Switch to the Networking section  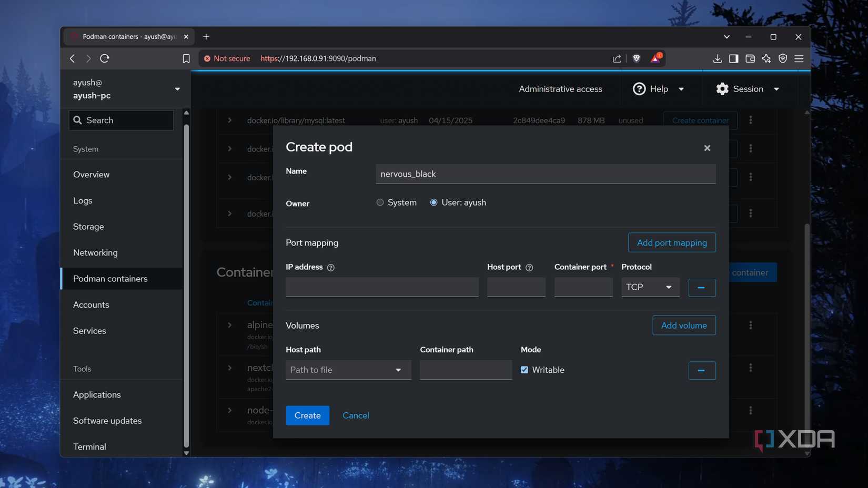pos(95,252)
